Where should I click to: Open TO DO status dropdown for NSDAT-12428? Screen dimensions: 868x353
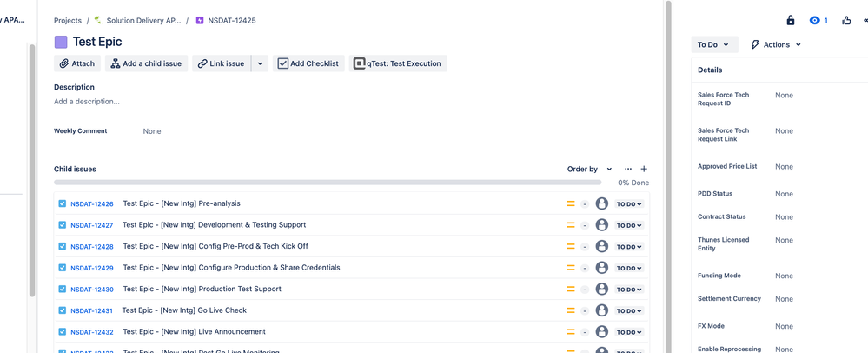tap(629, 247)
